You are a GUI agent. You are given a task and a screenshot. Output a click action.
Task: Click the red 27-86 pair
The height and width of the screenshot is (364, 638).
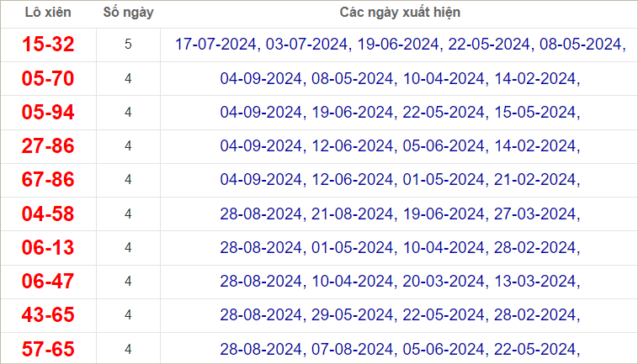[48, 145]
